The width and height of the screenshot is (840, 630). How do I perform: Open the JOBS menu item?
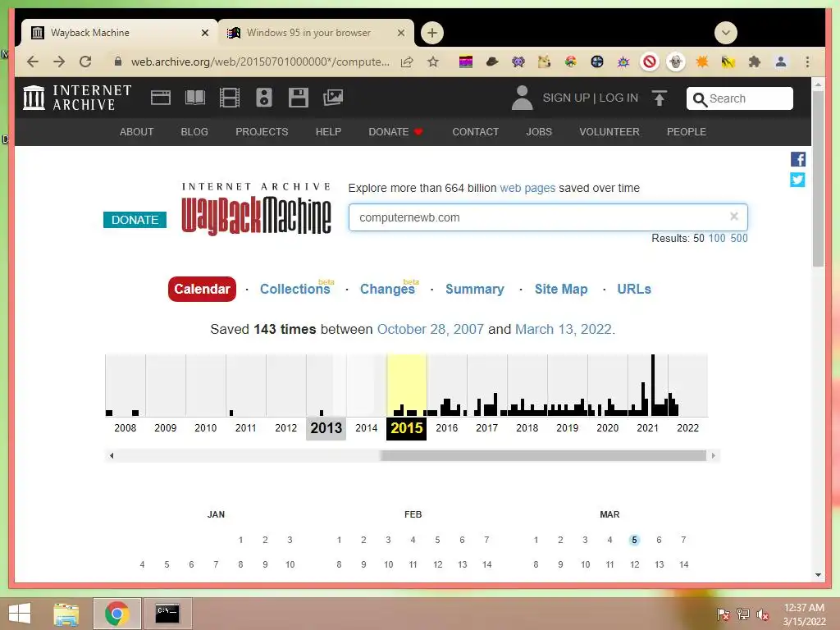[539, 132]
